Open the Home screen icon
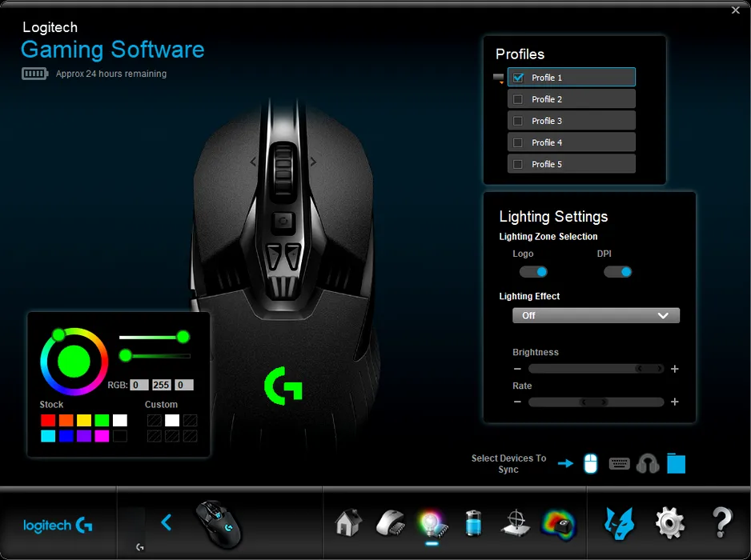 pos(347,523)
